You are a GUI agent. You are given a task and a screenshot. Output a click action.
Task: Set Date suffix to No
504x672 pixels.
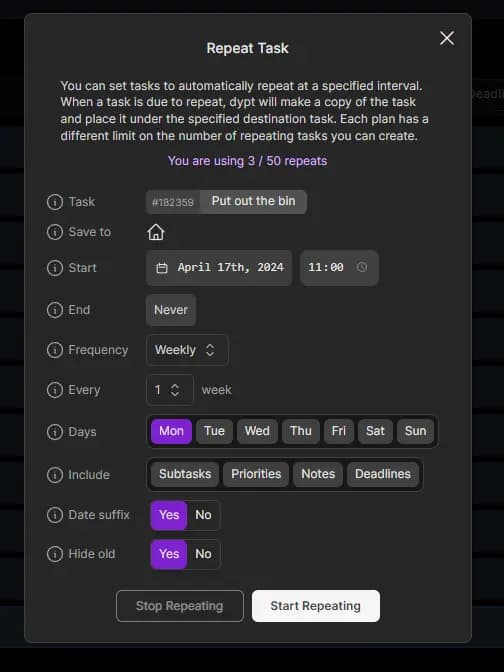pos(203,515)
